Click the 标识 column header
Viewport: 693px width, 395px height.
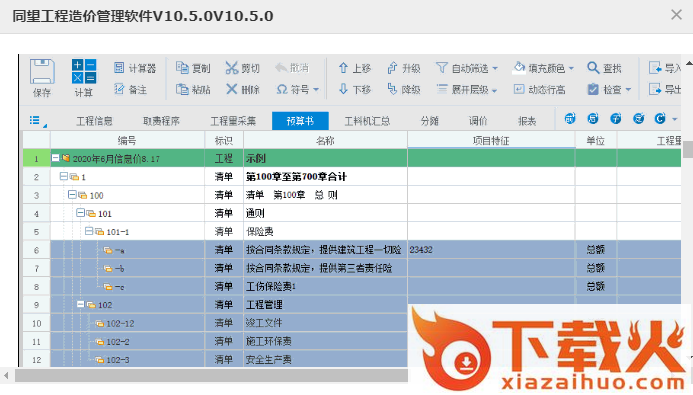pyautogui.click(x=224, y=141)
